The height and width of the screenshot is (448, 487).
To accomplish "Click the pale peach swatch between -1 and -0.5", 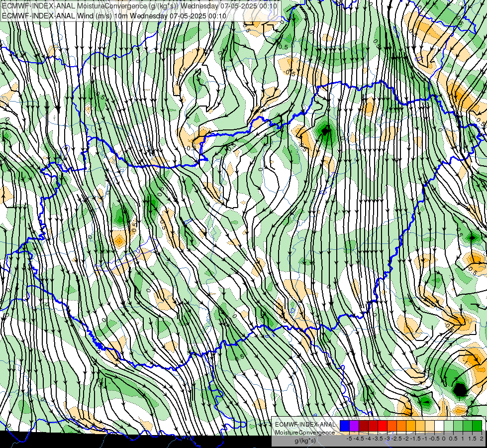I will 430,426.
